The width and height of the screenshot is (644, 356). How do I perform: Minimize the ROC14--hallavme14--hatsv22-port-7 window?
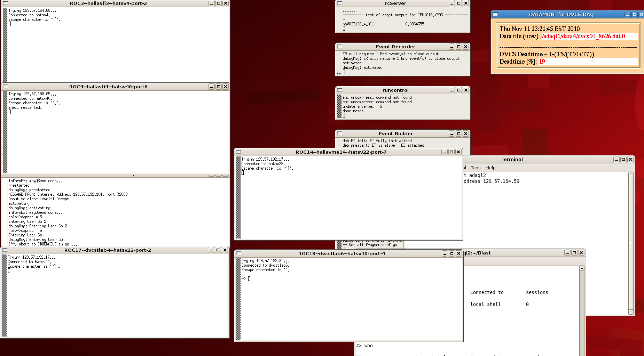pos(445,152)
